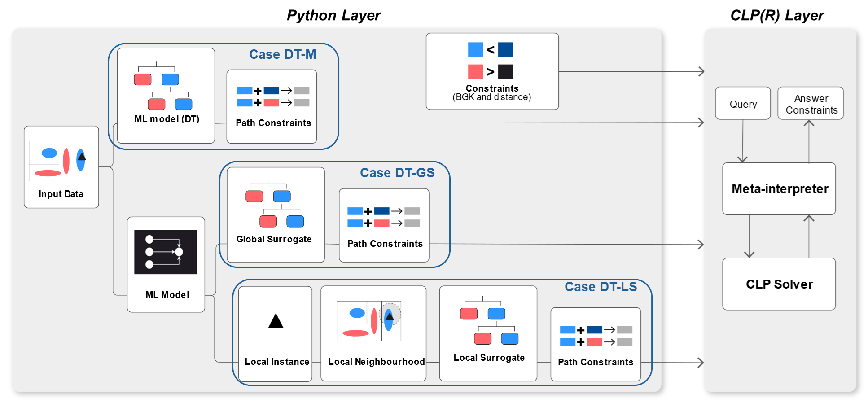Select the "Case DT-GS" title

pos(397,173)
